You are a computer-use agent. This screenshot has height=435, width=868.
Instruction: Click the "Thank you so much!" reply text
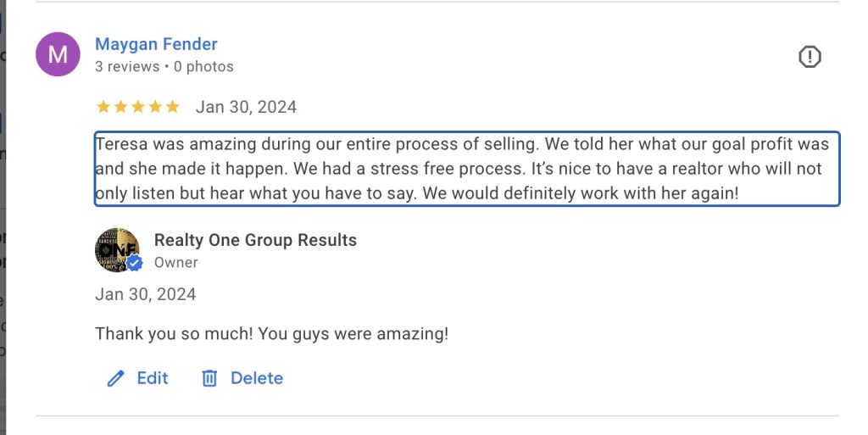(271, 333)
